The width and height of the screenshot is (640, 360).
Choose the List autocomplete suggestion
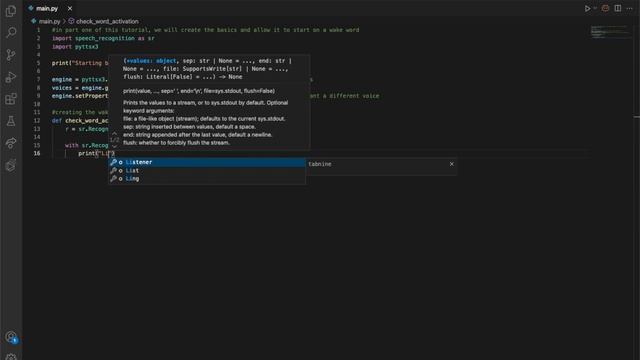click(207, 170)
